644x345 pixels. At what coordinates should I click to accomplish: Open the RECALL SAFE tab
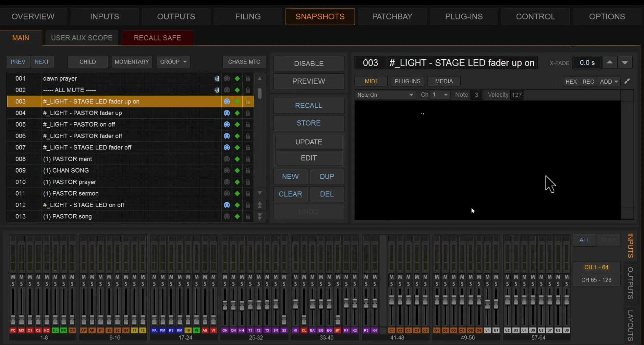[157, 38]
